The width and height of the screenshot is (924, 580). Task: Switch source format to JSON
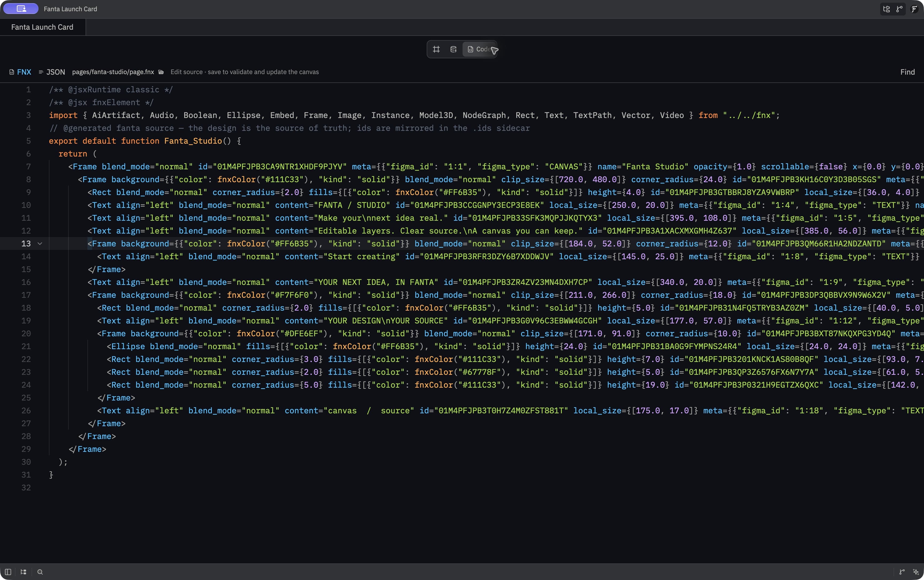tap(52, 72)
